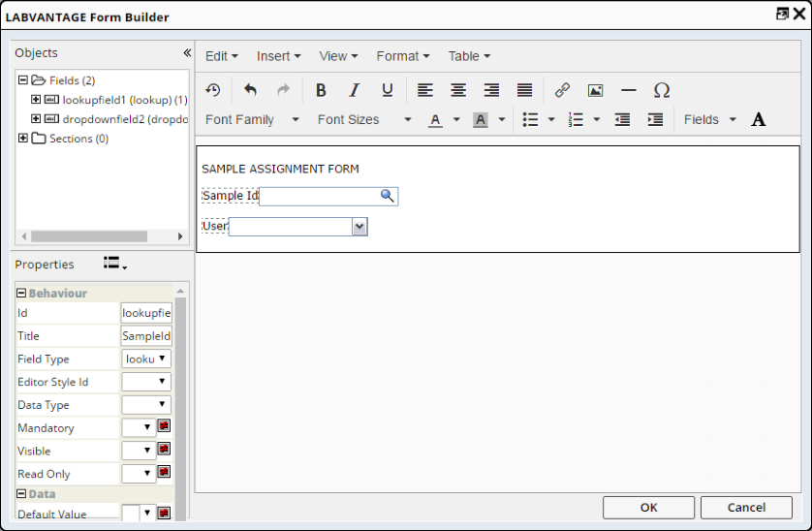Align text left
Image resolution: width=812 pixels, height=531 pixels.
(x=425, y=90)
